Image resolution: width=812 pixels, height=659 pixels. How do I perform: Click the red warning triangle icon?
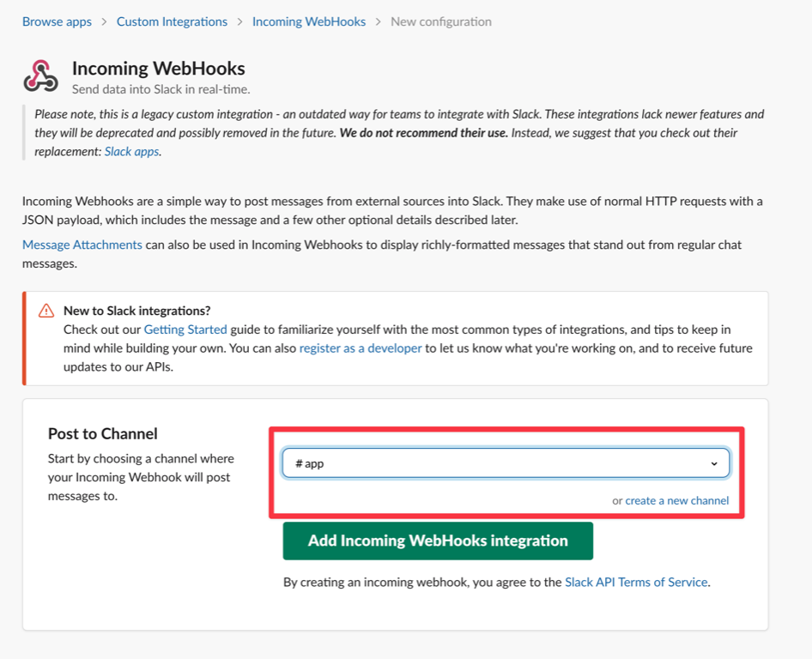[x=46, y=311]
